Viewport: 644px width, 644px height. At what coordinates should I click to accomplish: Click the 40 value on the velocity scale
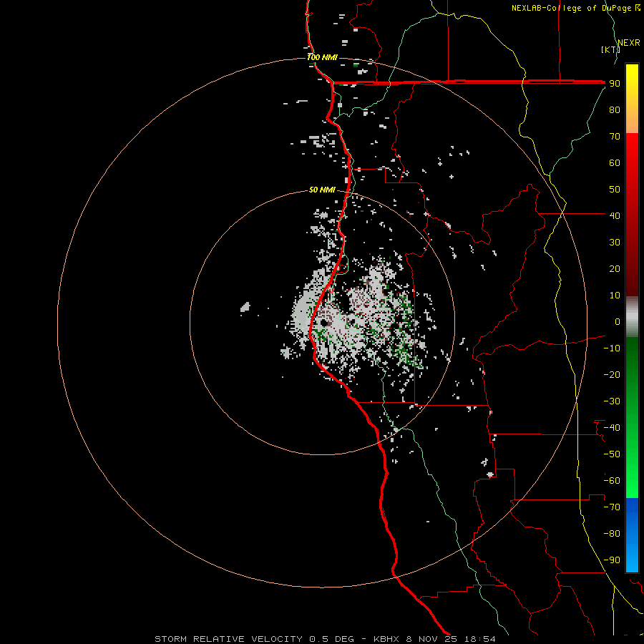click(615, 215)
